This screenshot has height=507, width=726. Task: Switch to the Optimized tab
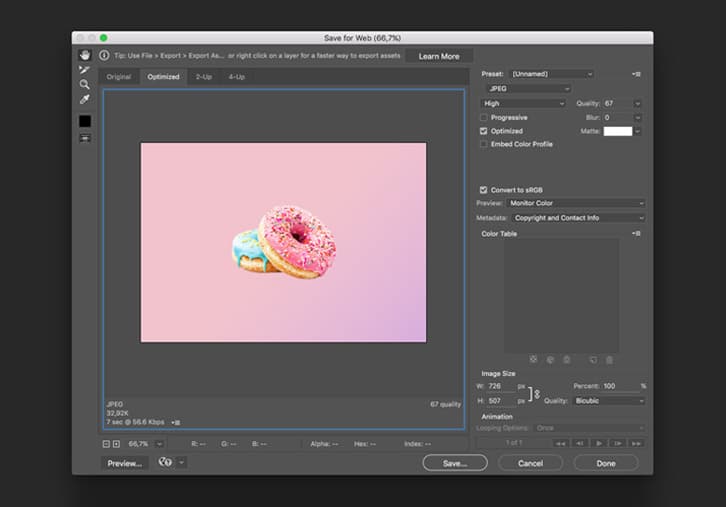(163, 77)
